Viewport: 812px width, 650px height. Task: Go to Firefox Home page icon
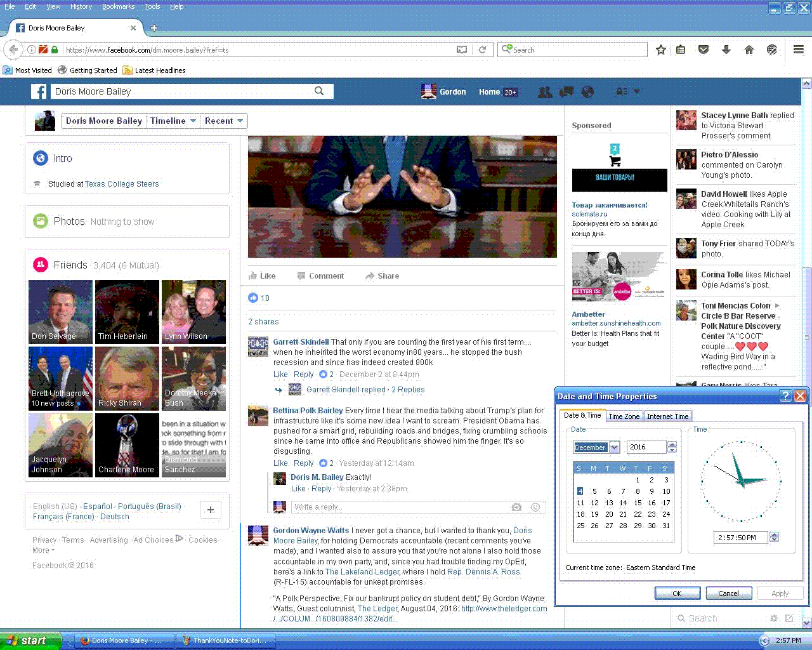749,50
